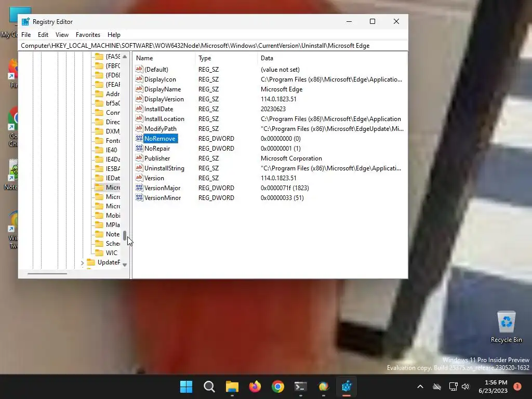Select the DisplayVersion string icon
The height and width of the screenshot is (399, 532).
[139, 99]
